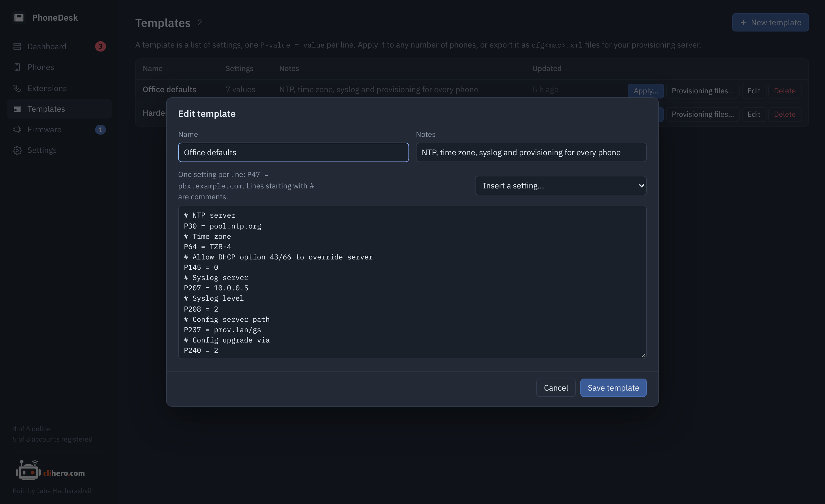825x504 pixels.
Task: Click Edit in the second template row
Action: pyautogui.click(x=754, y=114)
